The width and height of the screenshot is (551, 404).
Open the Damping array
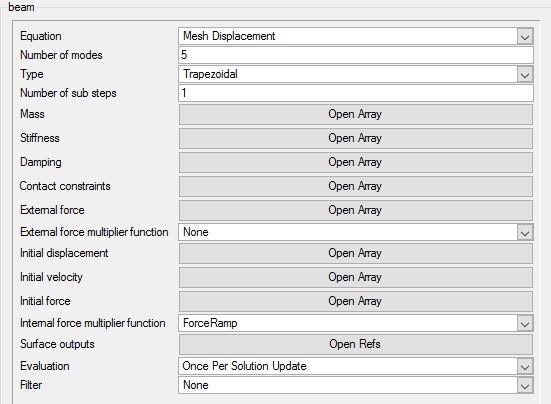click(x=356, y=162)
